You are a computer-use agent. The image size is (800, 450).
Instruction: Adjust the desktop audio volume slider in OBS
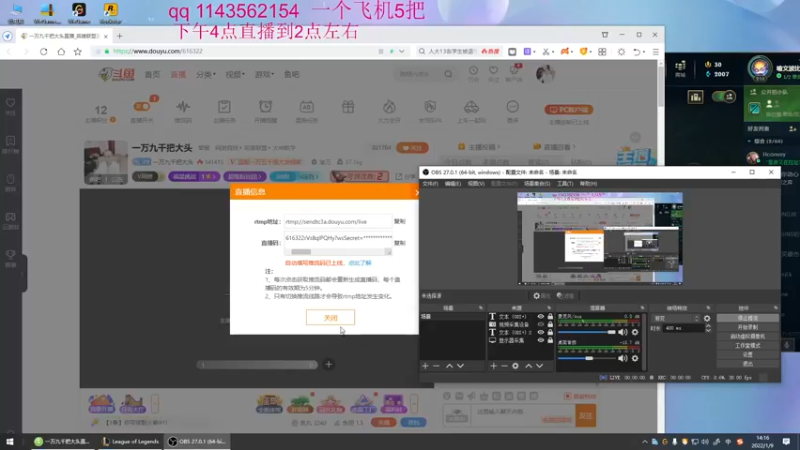coord(587,358)
